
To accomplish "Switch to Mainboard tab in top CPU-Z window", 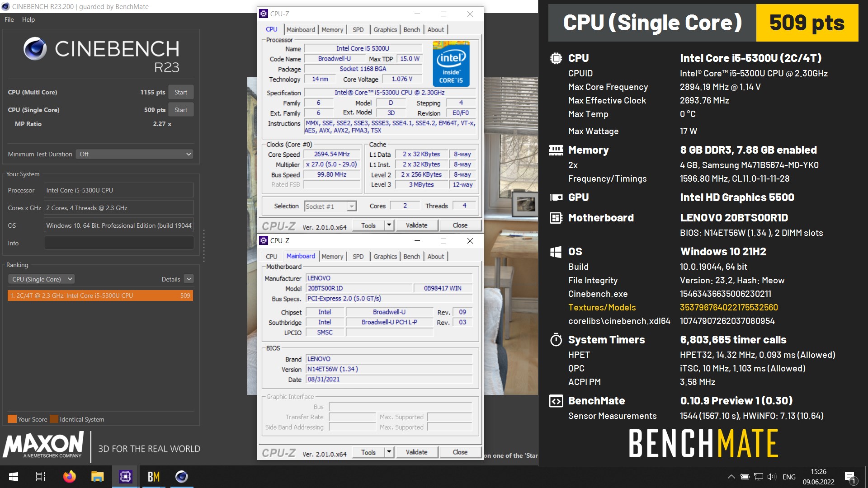I will [x=301, y=29].
